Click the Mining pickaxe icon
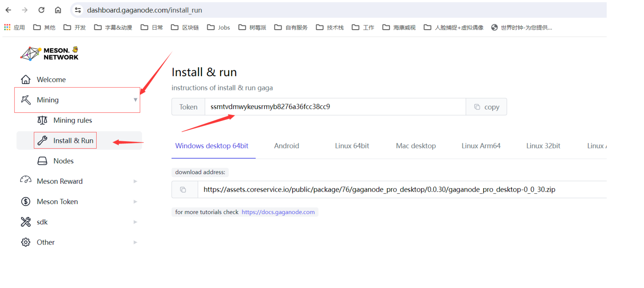Viewport: 644px width, 288px height. click(x=26, y=100)
